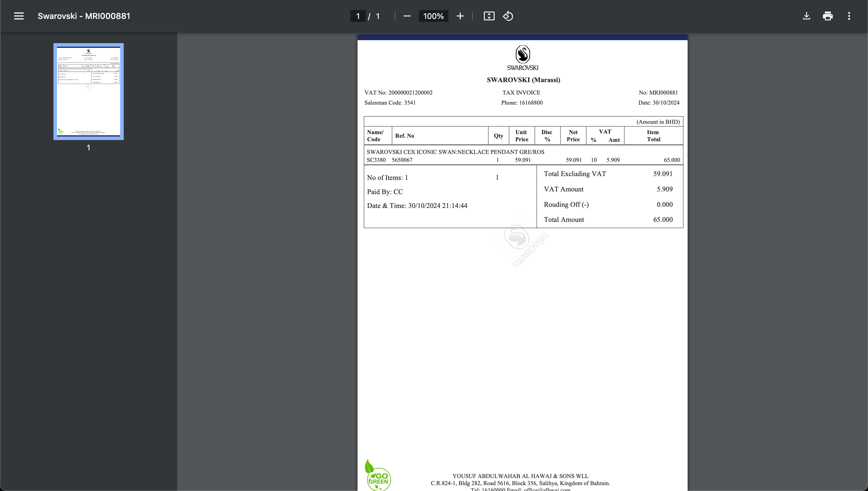Click 'Phone: 16168800' text
Screen dimensions: 868x491
[x=522, y=103]
